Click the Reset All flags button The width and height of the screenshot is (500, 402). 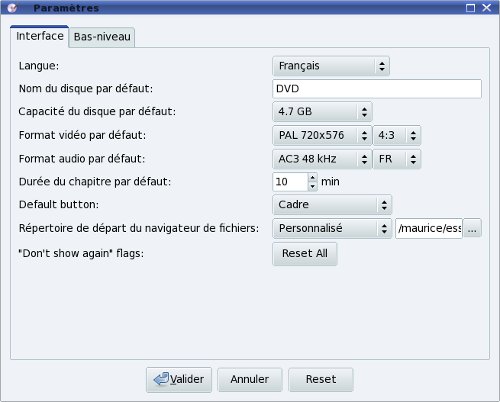tap(305, 254)
